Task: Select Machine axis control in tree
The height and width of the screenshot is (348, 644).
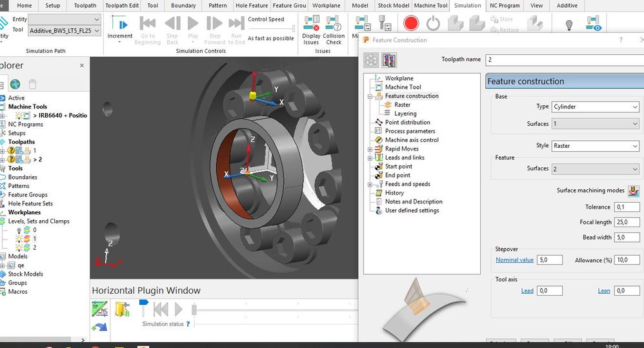Action: point(412,140)
